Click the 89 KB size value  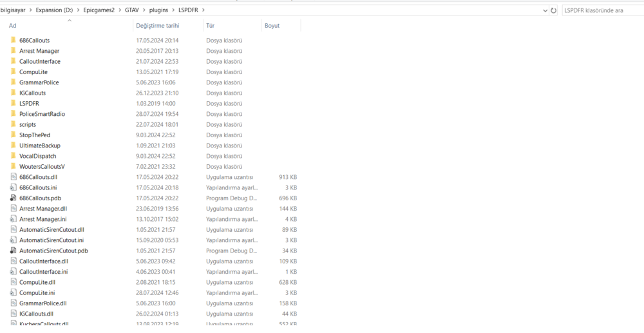[290, 229]
